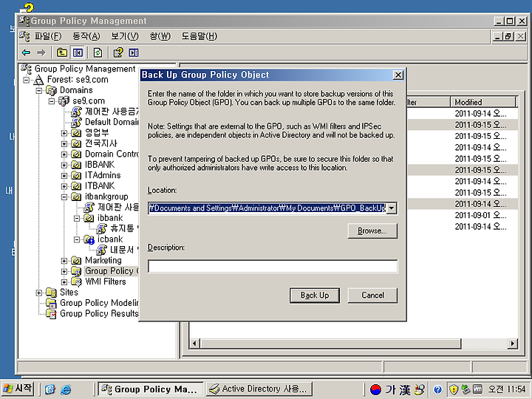Click the Forward toolbar arrow

pyautogui.click(x=41, y=52)
